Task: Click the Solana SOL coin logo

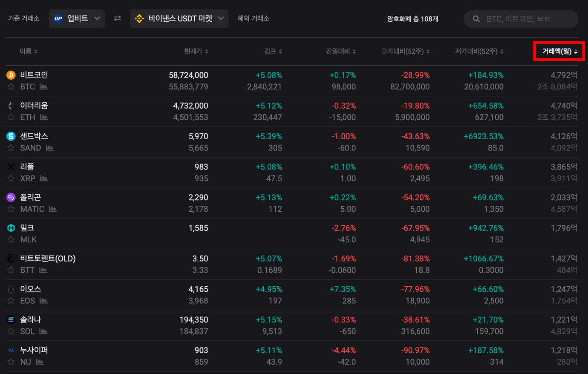Action: (11, 319)
